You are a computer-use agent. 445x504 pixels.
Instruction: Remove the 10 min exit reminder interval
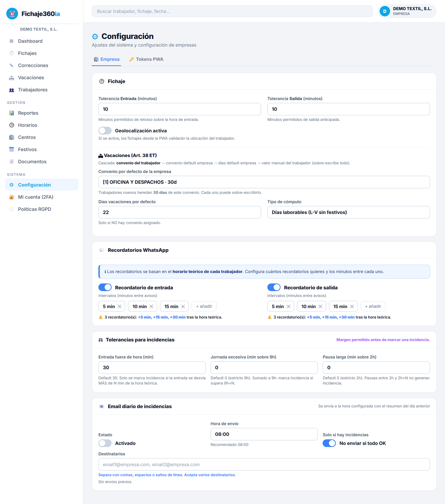pos(320,306)
